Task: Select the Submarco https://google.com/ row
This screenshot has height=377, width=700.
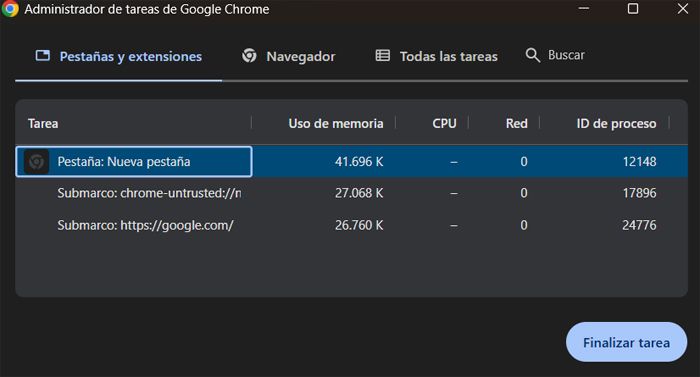Action: (x=351, y=225)
